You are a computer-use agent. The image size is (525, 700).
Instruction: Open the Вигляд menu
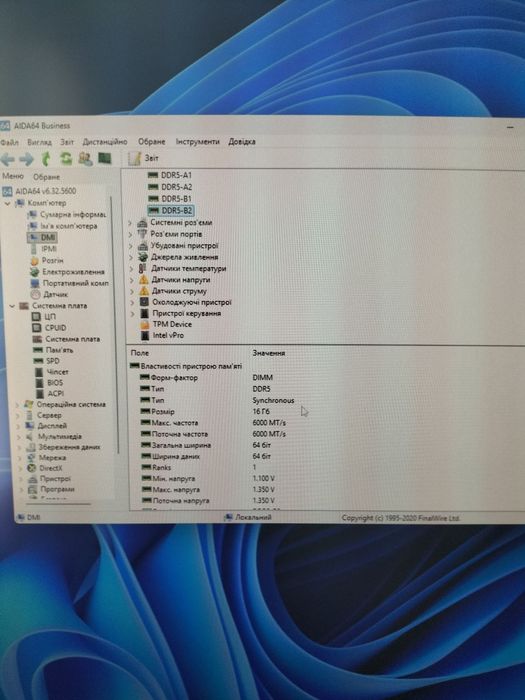(39, 142)
